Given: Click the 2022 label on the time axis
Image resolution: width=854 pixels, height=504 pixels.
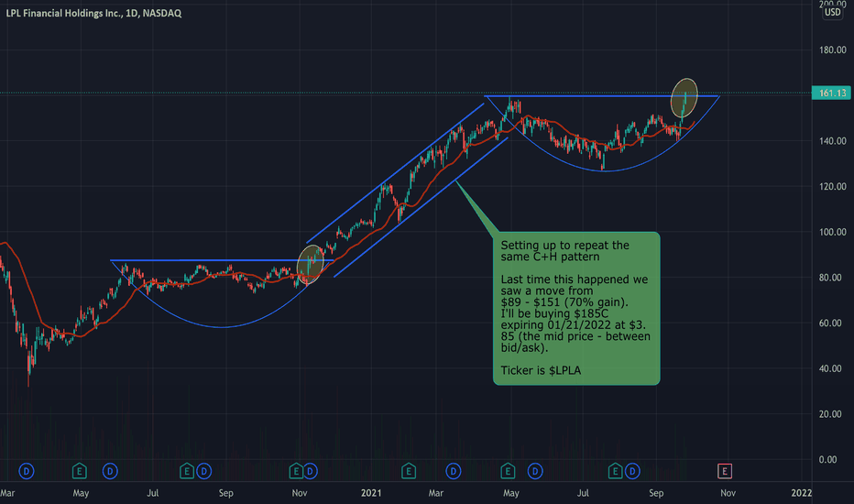Looking at the screenshot, I should [x=801, y=493].
